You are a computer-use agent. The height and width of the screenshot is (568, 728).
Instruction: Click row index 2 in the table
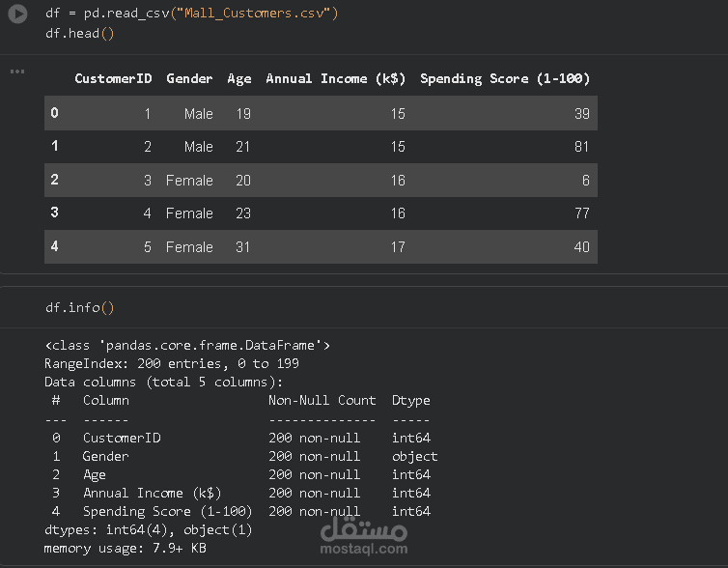point(55,180)
